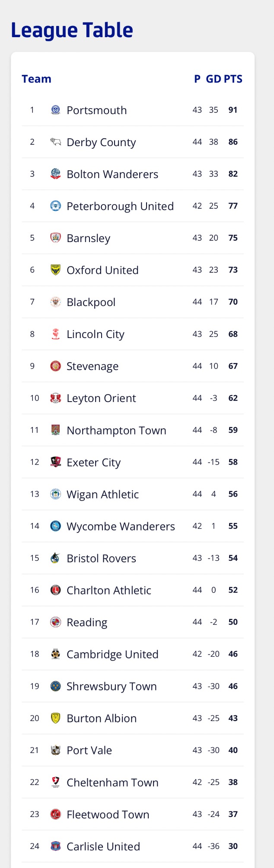Screen dimensions: 274x868
Task: Click the PTS column header
Action: pyautogui.click(x=233, y=79)
